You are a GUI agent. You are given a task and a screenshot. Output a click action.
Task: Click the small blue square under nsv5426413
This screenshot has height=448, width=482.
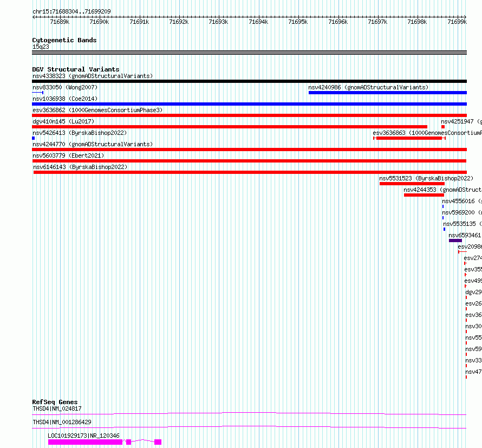[x=33, y=138]
